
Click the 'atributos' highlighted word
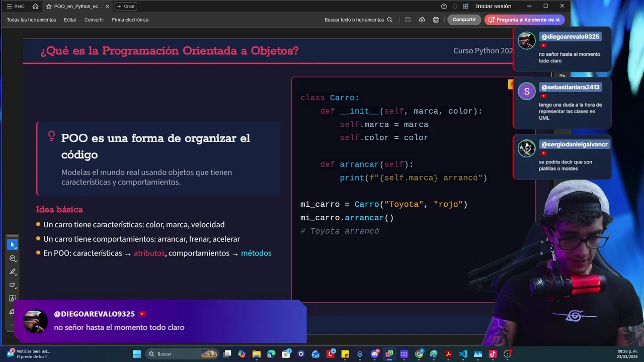pos(149,253)
